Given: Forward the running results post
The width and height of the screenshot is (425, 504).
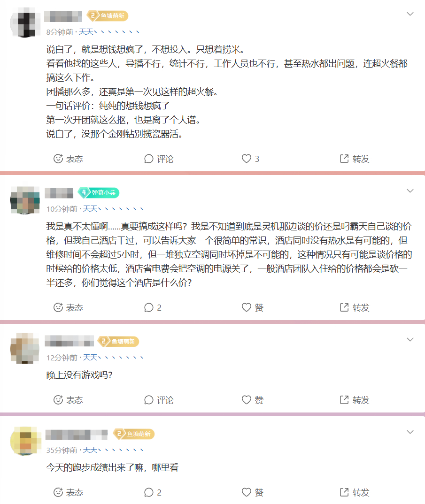Looking at the screenshot, I should (x=354, y=492).
